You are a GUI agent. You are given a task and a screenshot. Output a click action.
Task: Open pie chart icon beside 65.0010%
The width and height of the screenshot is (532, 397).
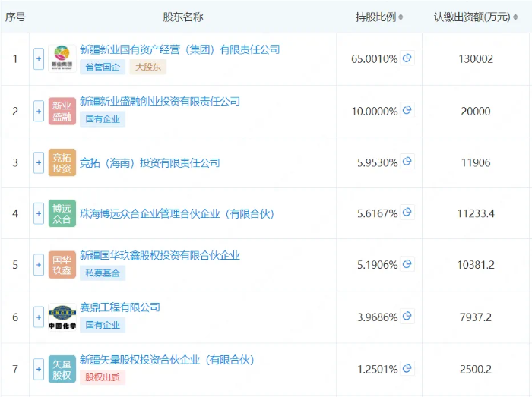tap(407, 58)
